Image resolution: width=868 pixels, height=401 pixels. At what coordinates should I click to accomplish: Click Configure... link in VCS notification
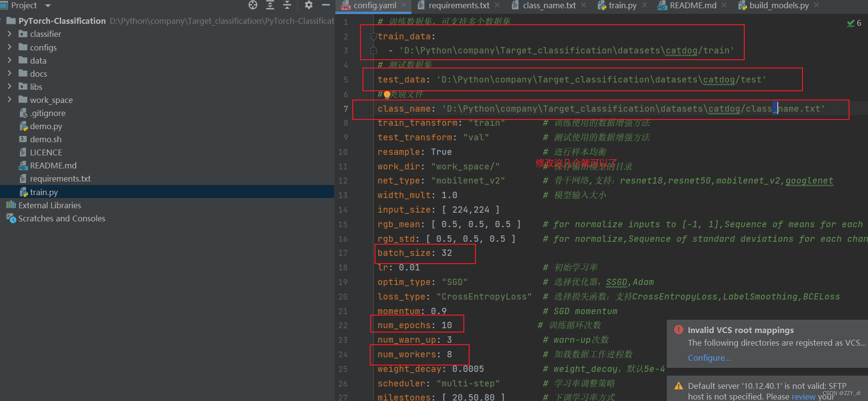pyautogui.click(x=709, y=358)
